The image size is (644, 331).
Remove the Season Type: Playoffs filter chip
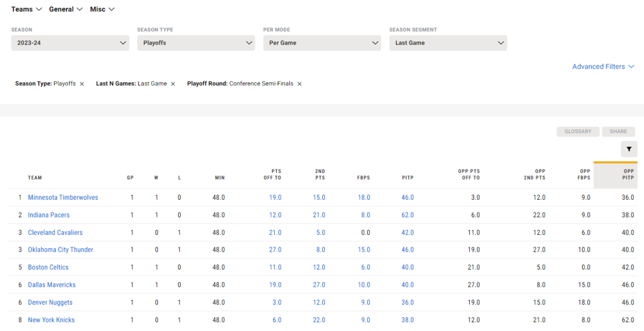tap(82, 83)
